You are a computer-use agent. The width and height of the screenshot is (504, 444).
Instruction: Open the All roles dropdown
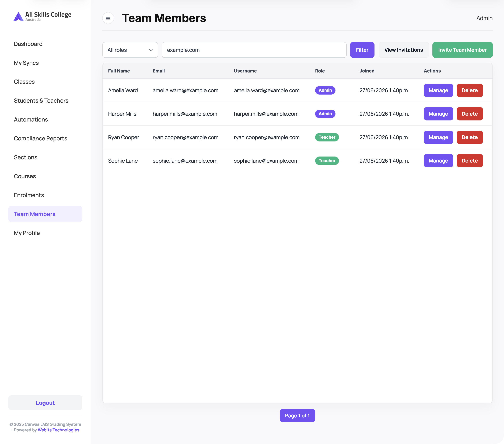click(130, 50)
